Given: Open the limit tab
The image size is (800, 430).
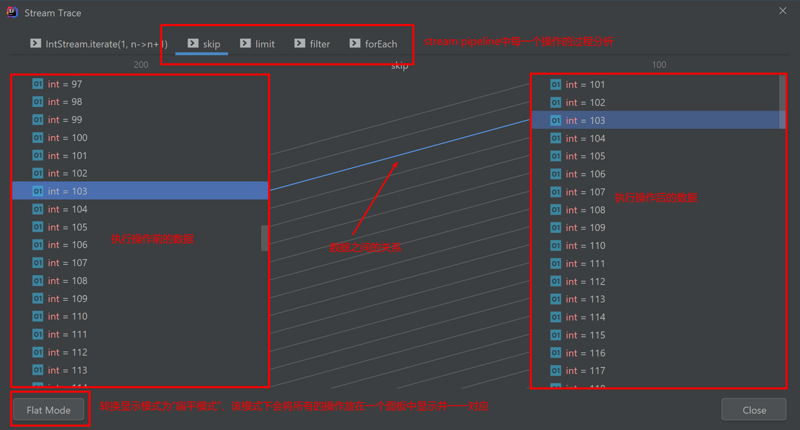Looking at the screenshot, I should pyautogui.click(x=258, y=44).
